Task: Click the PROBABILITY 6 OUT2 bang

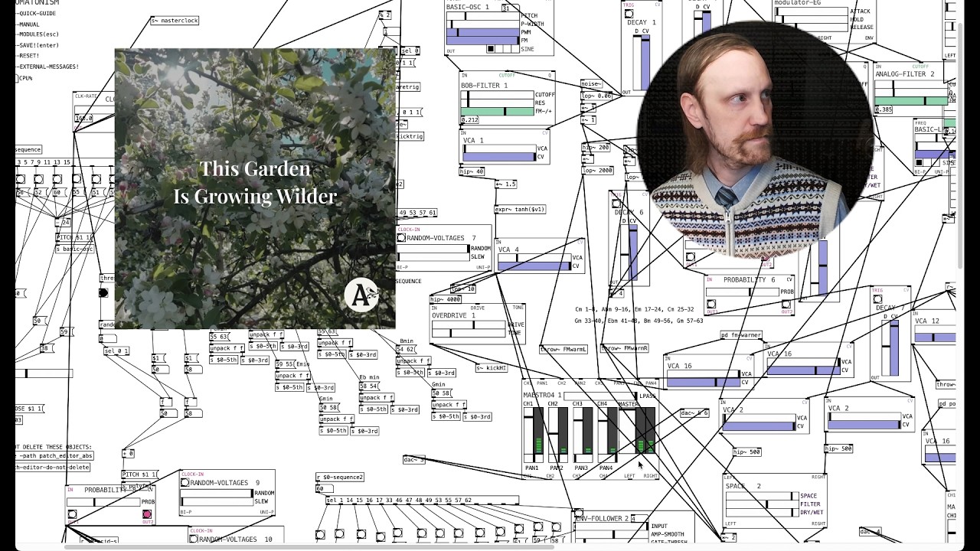Action: click(786, 304)
